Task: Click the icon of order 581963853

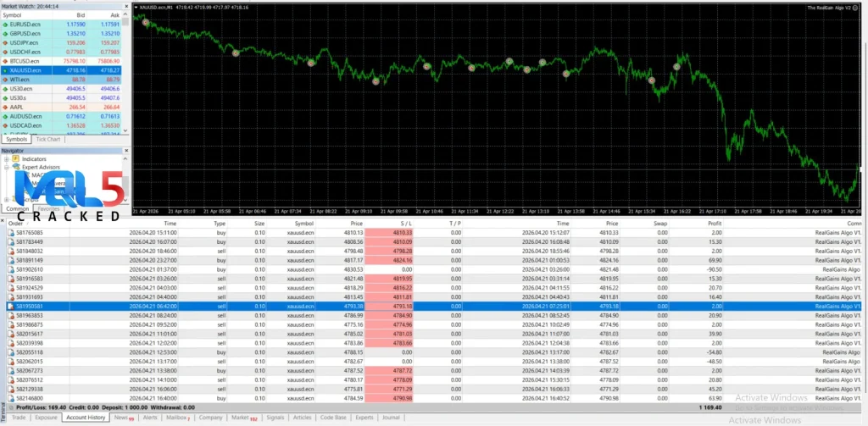Action: point(10,315)
